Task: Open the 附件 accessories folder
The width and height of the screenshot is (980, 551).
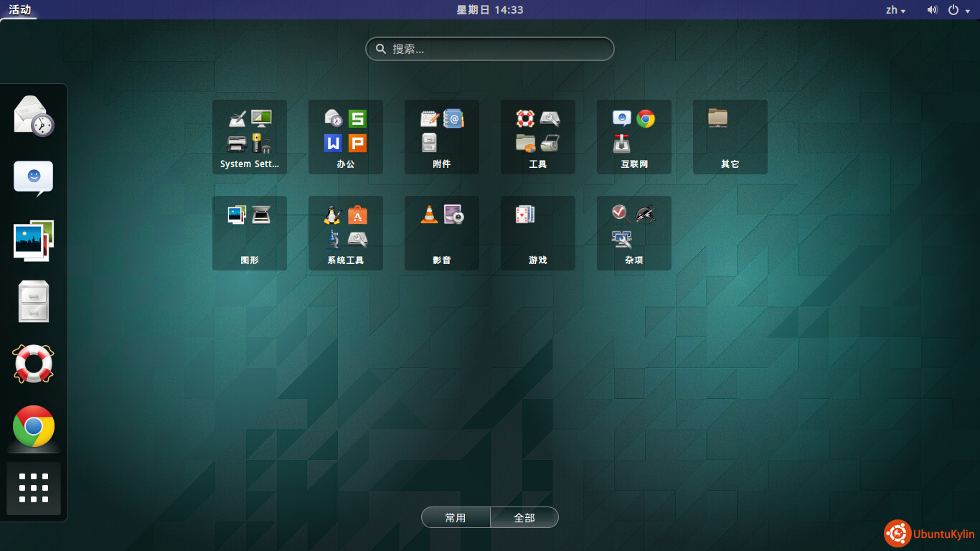Action: click(442, 137)
